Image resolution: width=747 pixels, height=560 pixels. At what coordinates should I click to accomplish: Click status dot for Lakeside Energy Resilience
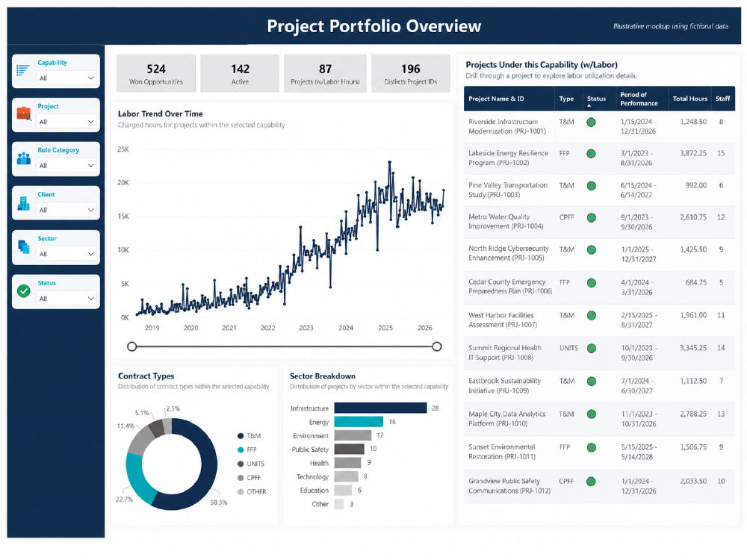pyautogui.click(x=591, y=154)
